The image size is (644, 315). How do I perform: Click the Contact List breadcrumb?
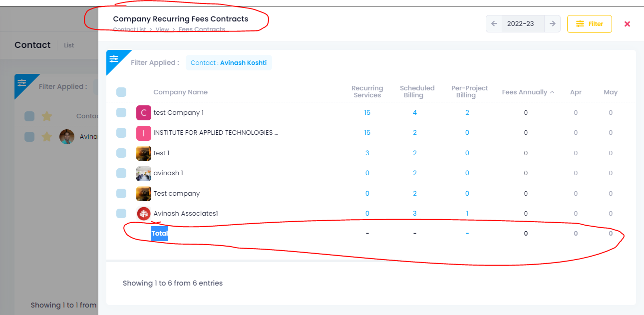pos(129,30)
